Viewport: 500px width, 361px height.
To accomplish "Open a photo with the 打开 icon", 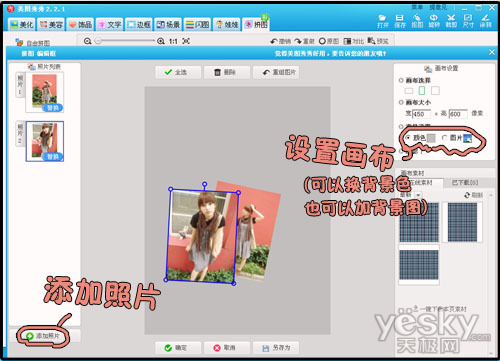I will tap(383, 21).
